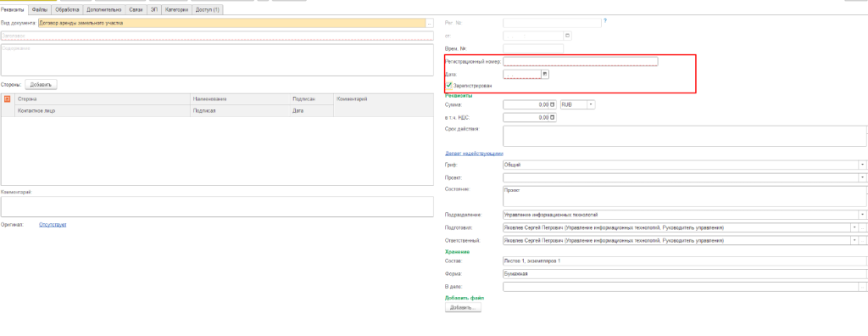
Task: Expand the Ответственный dropdown arrow
Action: coord(854,241)
